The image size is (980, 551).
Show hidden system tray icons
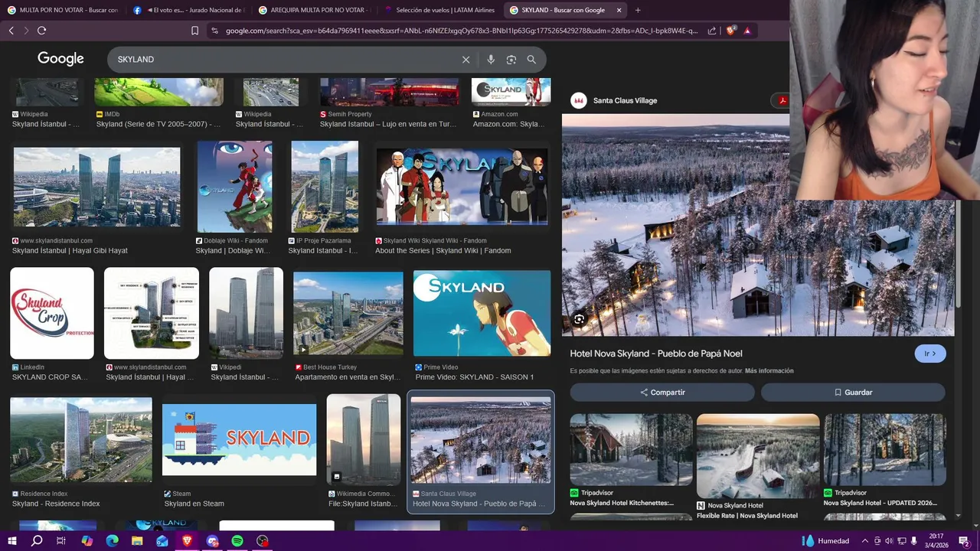tap(865, 541)
